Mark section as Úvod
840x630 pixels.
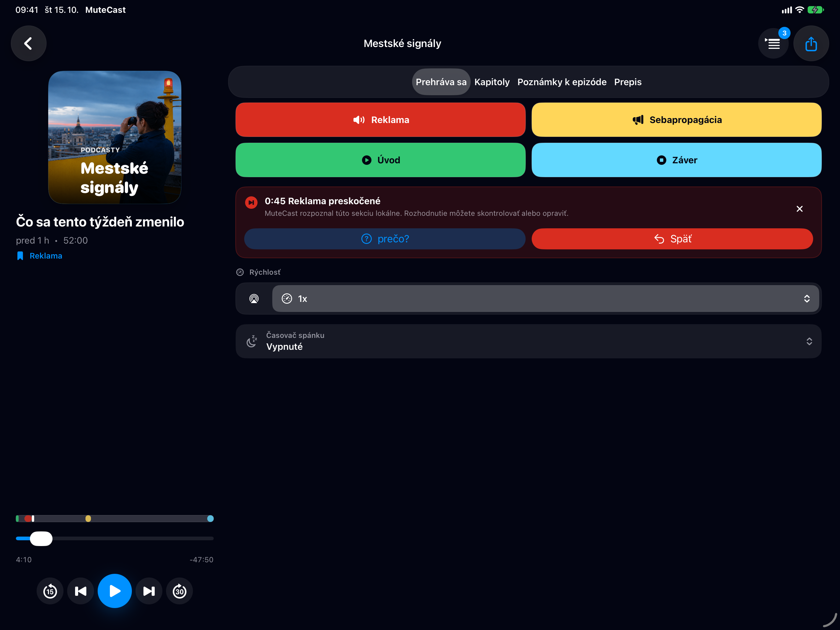coord(381,160)
